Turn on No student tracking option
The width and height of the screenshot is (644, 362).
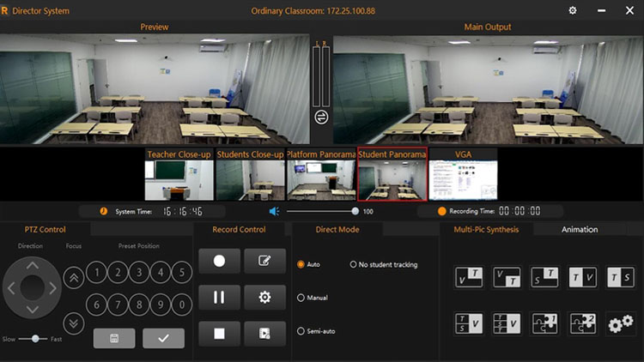(x=353, y=264)
